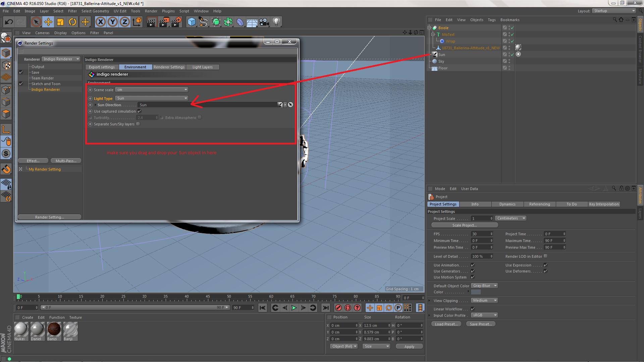Toggle X axis lock icon
Screen dimensions: 644x362
(100, 22)
